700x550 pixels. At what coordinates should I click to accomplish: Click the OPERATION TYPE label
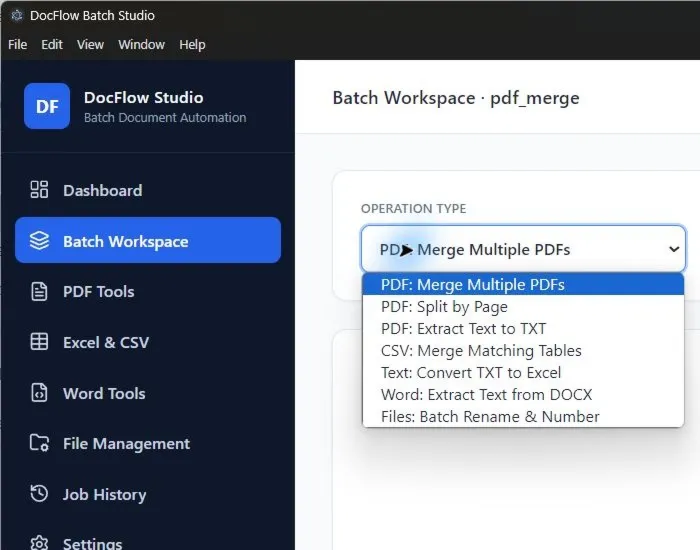click(x=413, y=208)
